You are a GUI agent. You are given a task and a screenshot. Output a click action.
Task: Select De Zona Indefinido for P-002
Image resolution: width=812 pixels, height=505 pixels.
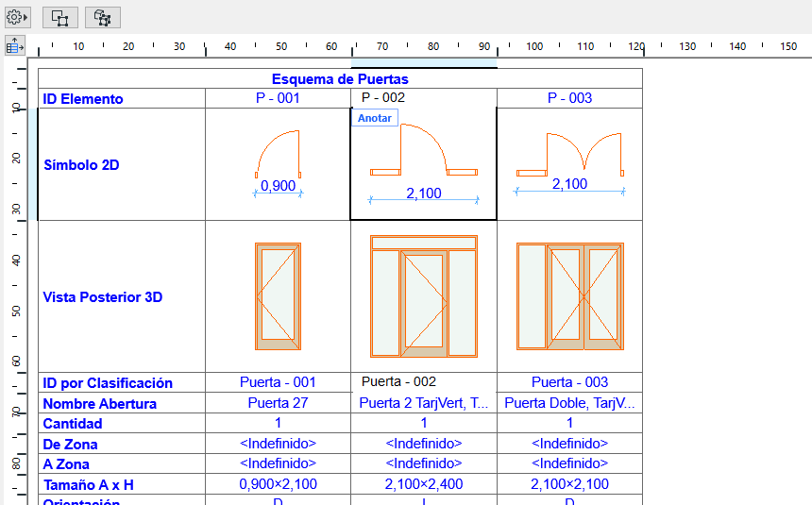point(424,444)
